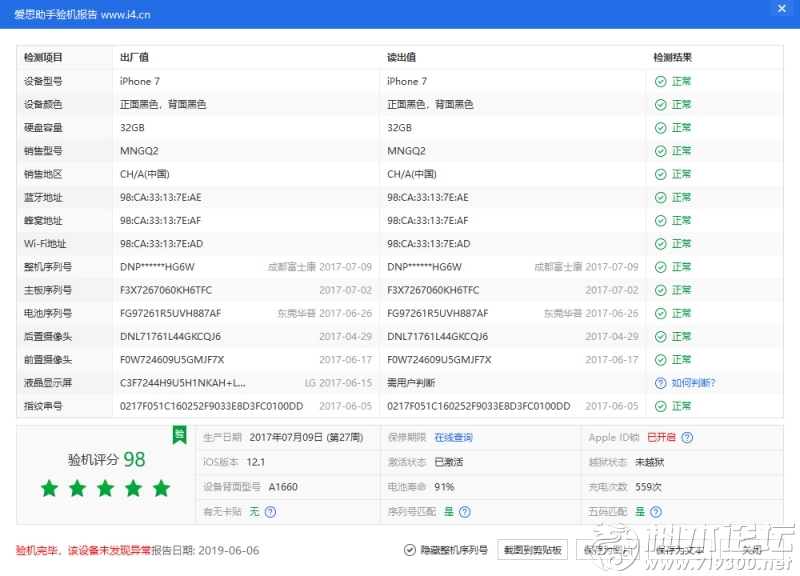
Task: Select the 出厂值 cell C3F7244H9U5H1NKAH+L...
Action: (x=183, y=383)
